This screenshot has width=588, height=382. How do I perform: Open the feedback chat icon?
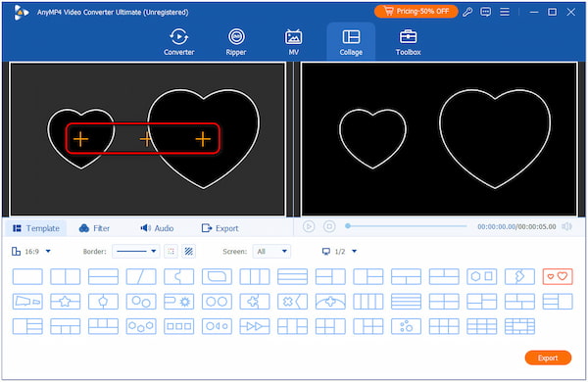click(x=486, y=12)
